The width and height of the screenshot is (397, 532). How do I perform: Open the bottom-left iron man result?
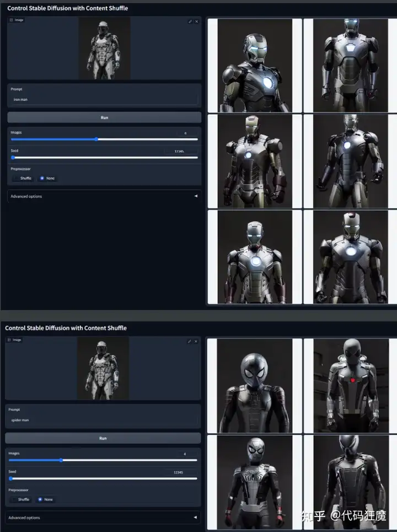(x=255, y=257)
